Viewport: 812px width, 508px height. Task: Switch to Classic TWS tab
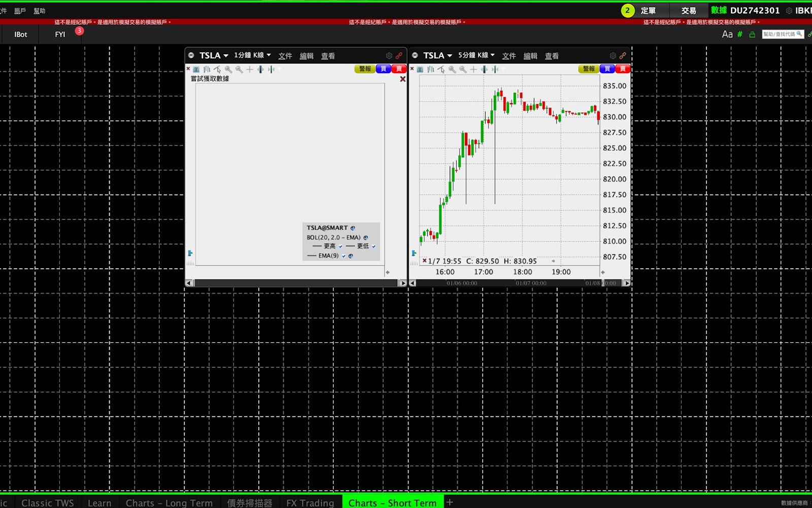[x=48, y=502]
